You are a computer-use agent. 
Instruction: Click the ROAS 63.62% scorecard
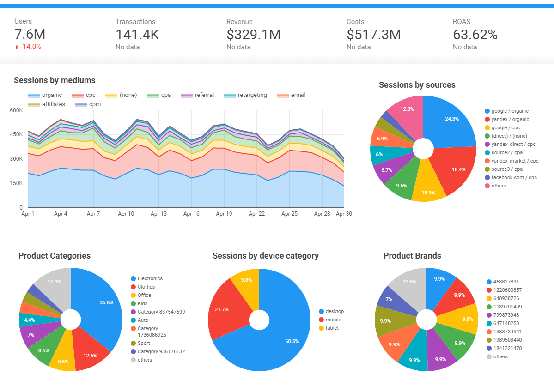point(475,34)
